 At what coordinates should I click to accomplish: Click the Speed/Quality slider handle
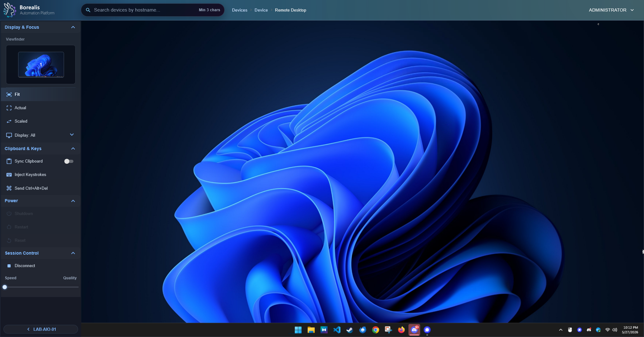coord(5,287)
